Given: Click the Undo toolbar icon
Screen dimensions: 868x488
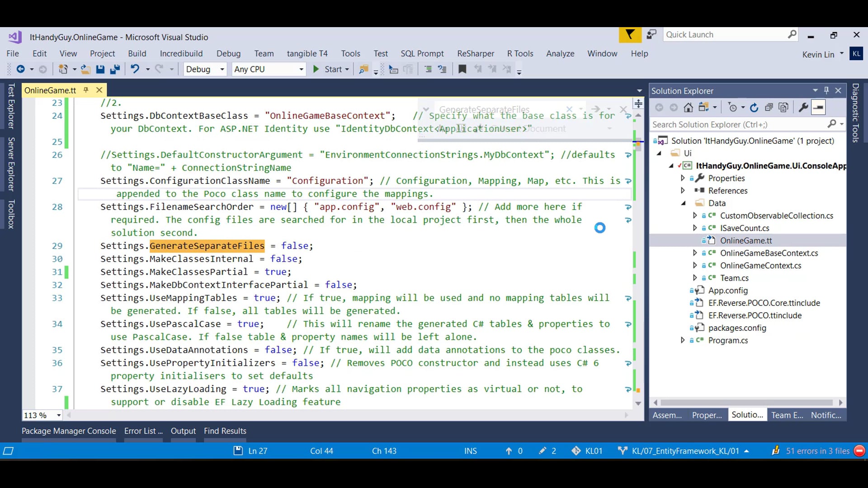Looking at the screenshot, I should click(135, 69).
